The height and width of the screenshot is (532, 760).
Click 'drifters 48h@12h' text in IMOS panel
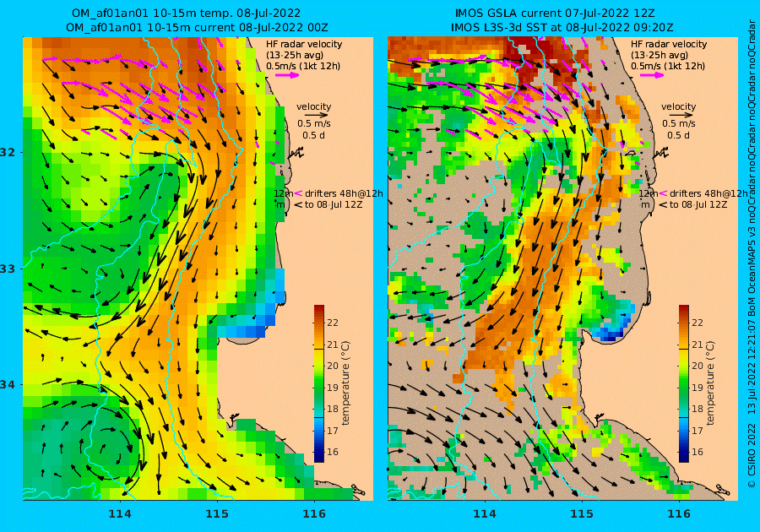coord(708,193)
